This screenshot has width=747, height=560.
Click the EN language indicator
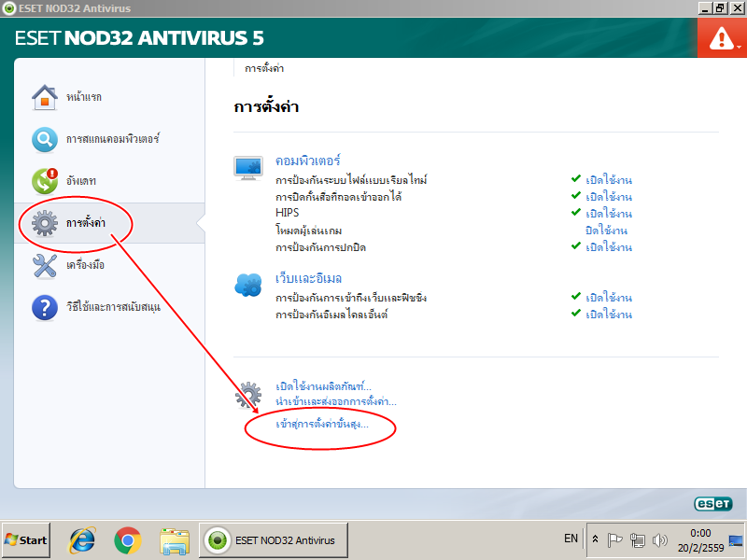click(571, 539)
